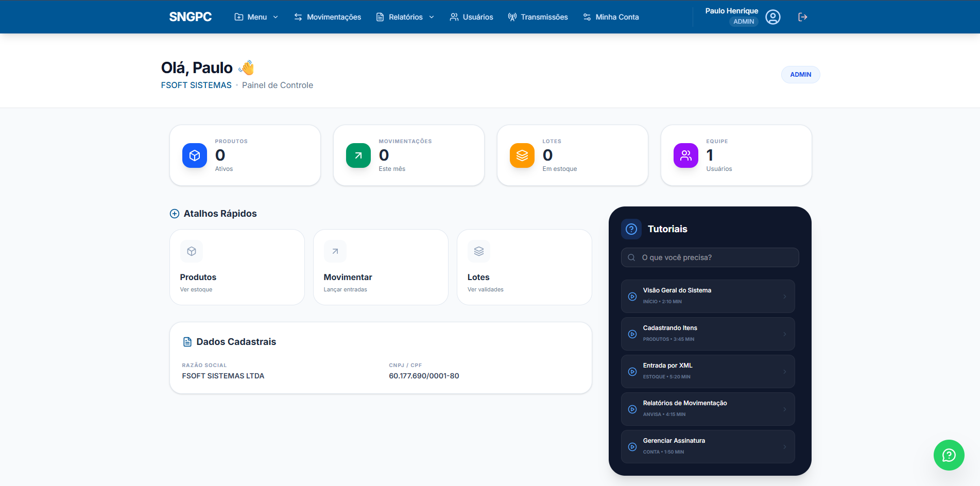Click the SNGPC logo link
Viewport: 980px width, 486px height.
click(191, 17)
